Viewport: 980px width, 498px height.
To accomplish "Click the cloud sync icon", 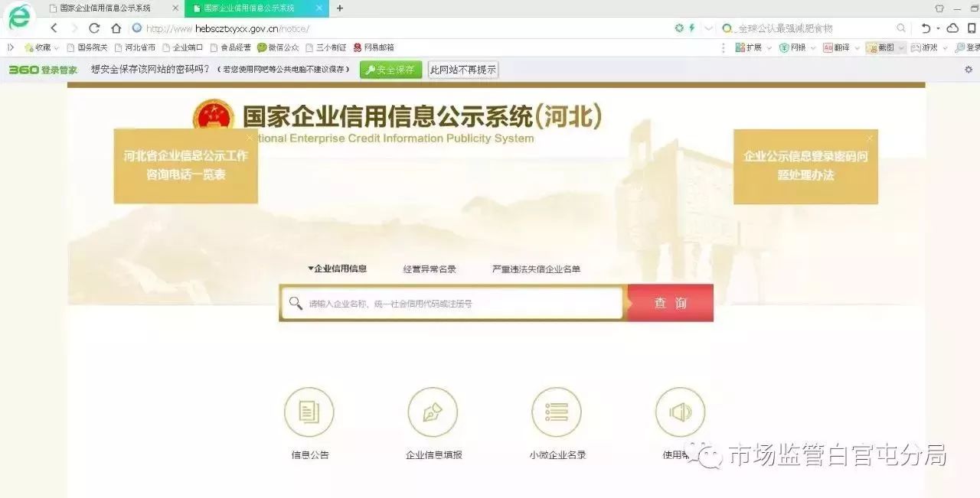I will 952,28.
